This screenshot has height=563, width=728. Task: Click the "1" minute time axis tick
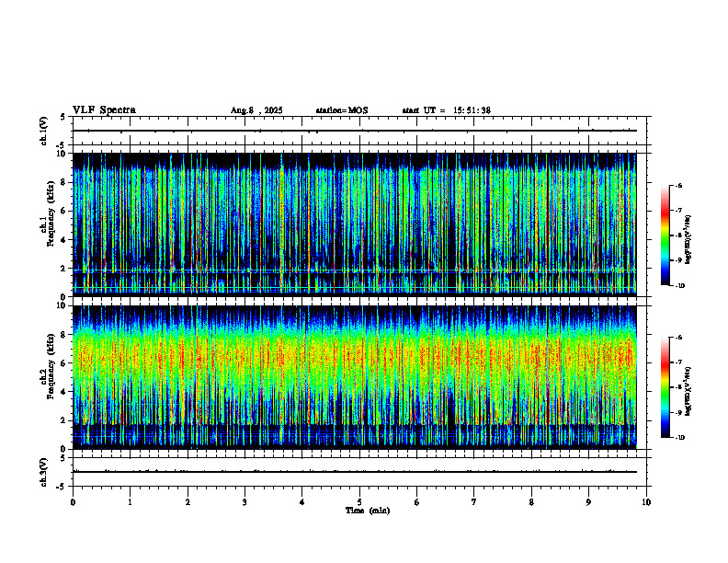tap(130, 502)
